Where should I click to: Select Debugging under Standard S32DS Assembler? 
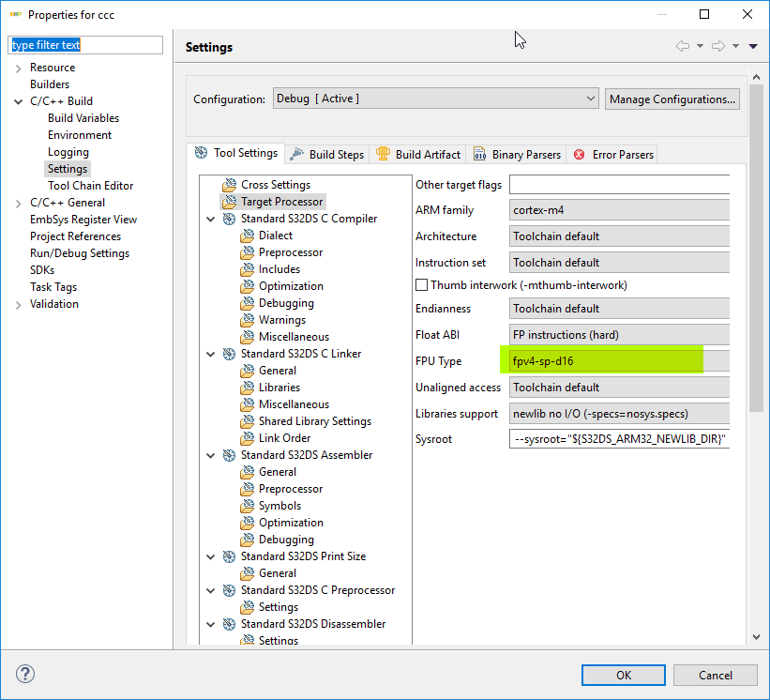pos(286,540)
